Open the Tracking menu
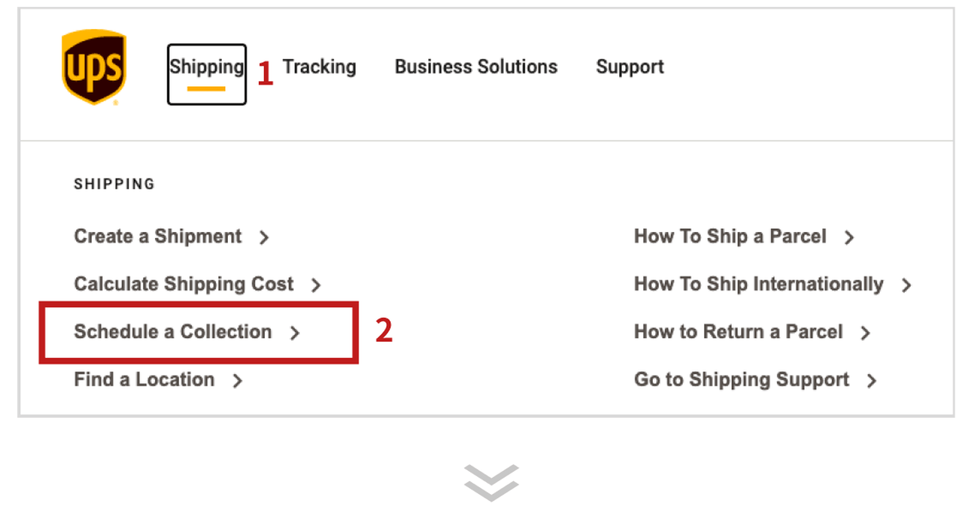Screen dimensions: 980x524 click(x=319, y=67)
